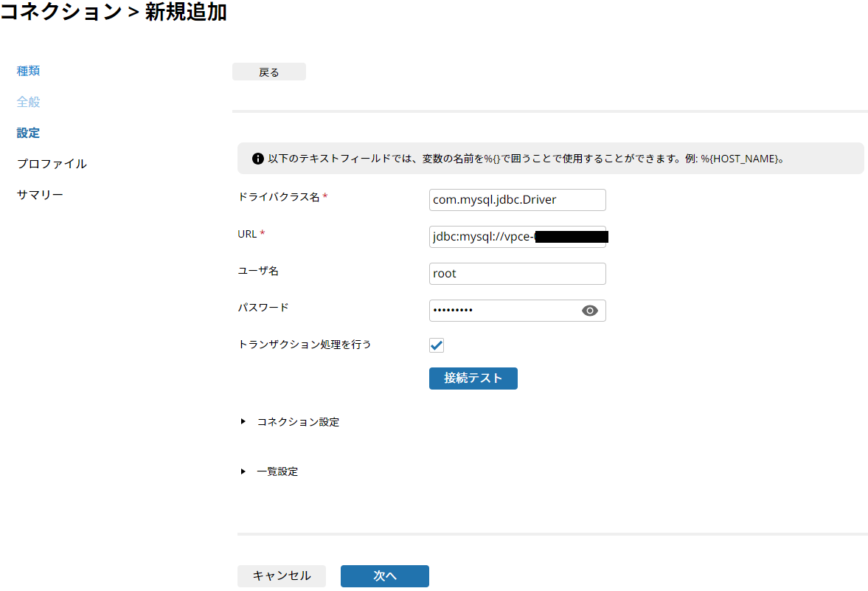This screenshot has height=591, width=868.
Task: Click the キャンセル button
Action: (x=281, y=576)
